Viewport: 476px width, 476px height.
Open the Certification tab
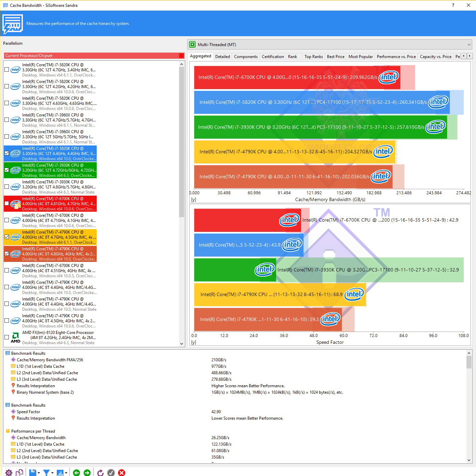tap(273, 57)
